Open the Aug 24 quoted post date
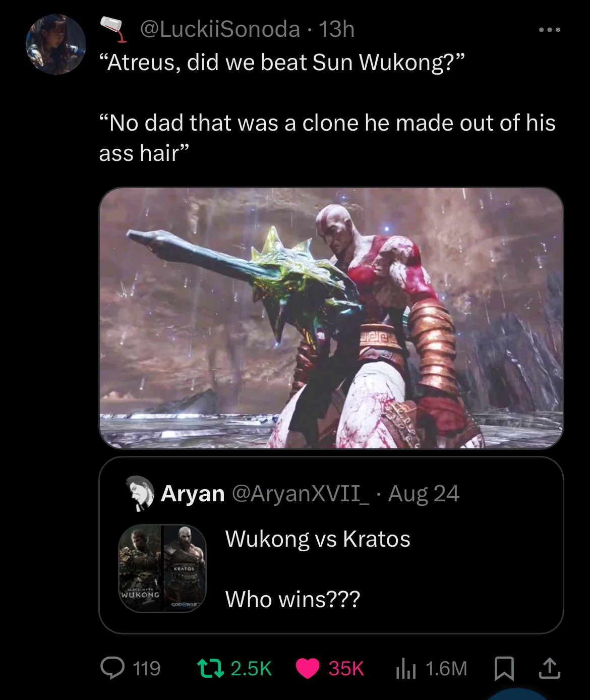The height and width of the screenshot is (700, 590). tap(424, 494)
